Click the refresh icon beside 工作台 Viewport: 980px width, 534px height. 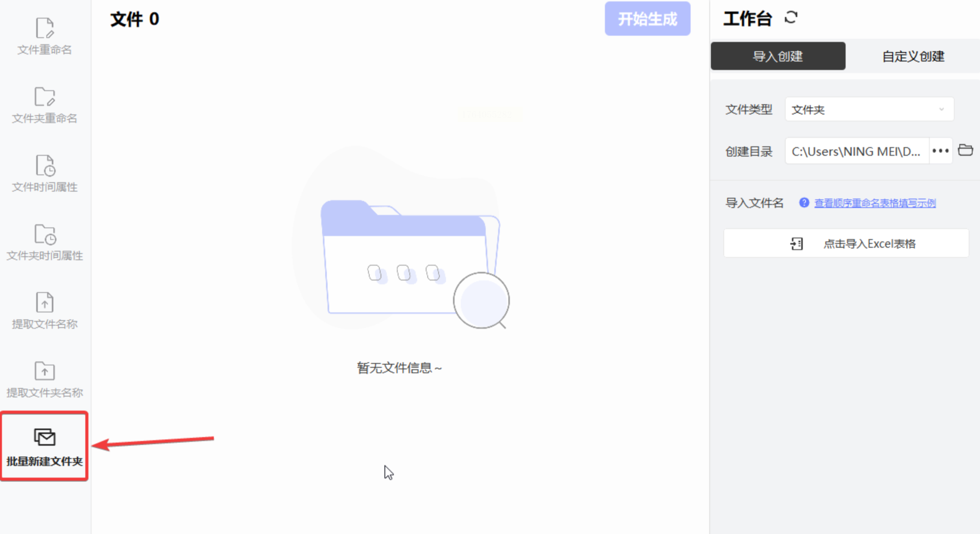791,18
